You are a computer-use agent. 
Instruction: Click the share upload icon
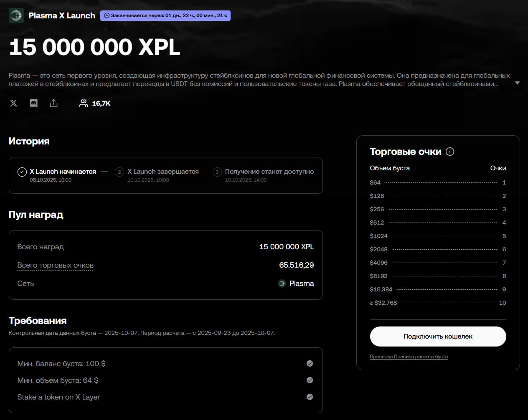(53, 103)
